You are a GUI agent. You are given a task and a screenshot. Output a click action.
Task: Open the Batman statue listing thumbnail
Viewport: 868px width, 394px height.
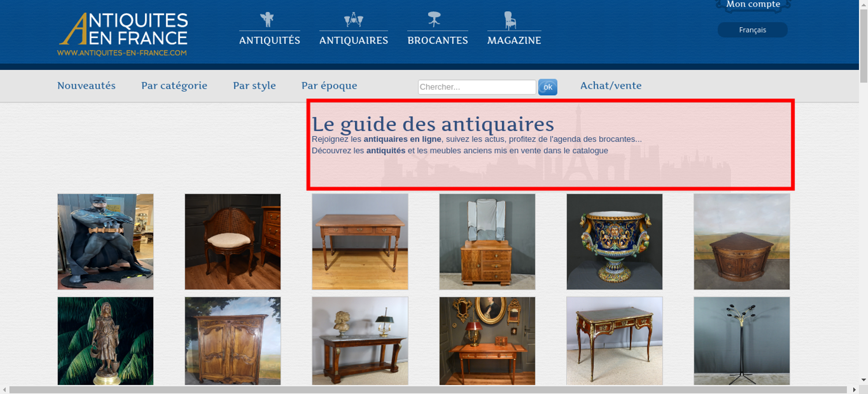pos(105,242)
